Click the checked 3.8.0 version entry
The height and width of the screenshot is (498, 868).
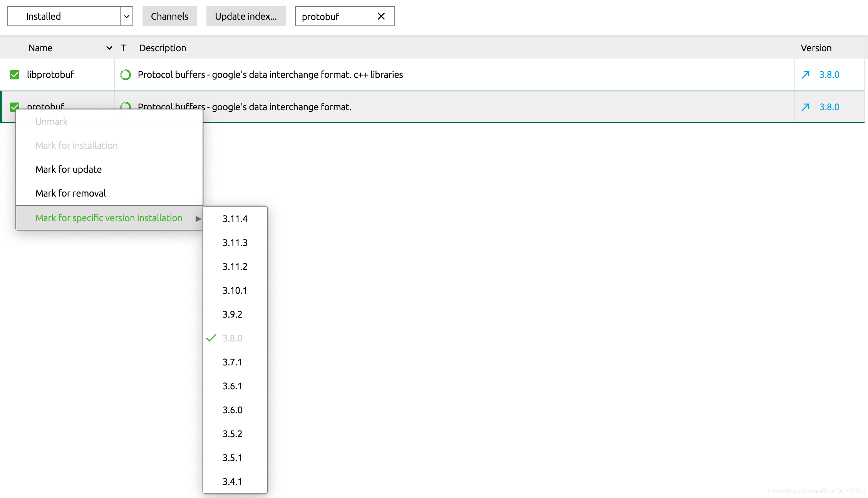click(235, 338)
